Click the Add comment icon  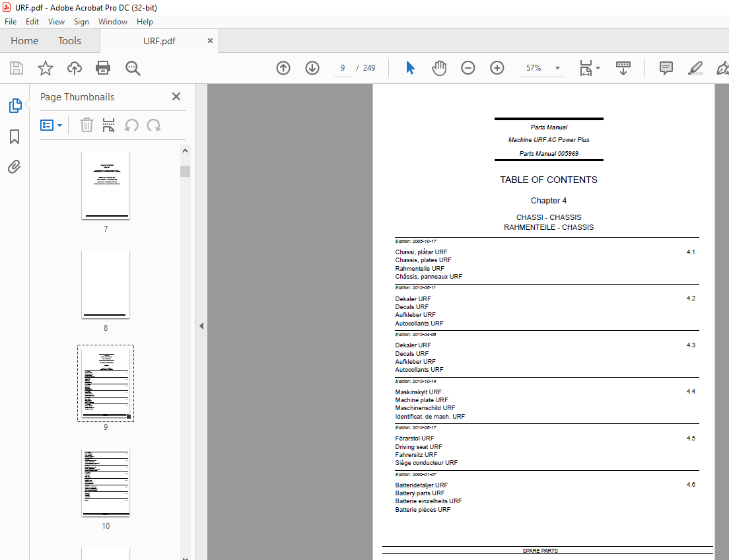tap(666, 68)
